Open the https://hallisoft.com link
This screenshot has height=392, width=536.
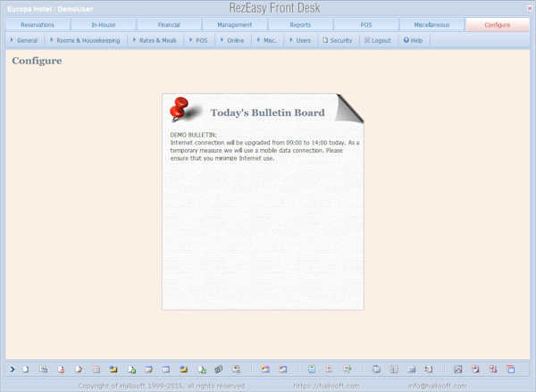326,386
